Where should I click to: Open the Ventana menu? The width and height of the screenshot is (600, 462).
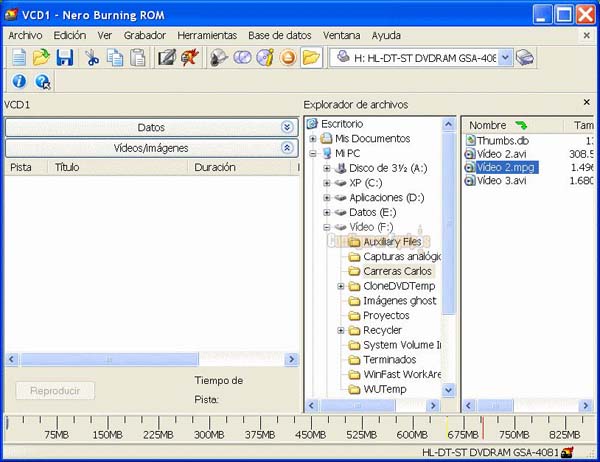click(x=341, y=35)
